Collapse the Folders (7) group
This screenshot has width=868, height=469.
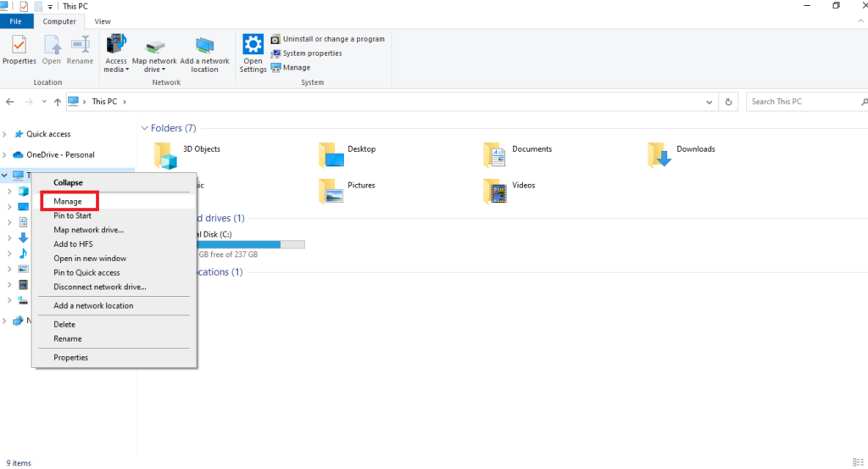pyautogui.click(x=143, y=128)
